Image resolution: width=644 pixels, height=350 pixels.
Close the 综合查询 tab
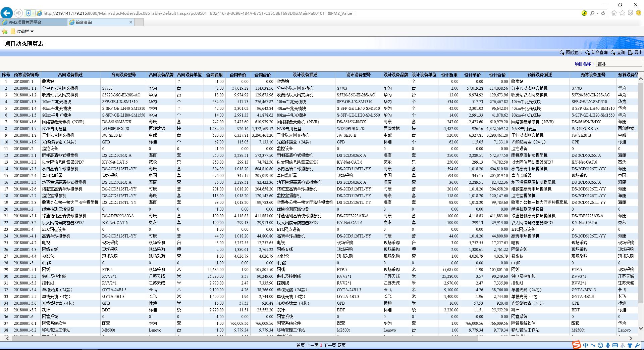tap(131, 22)
